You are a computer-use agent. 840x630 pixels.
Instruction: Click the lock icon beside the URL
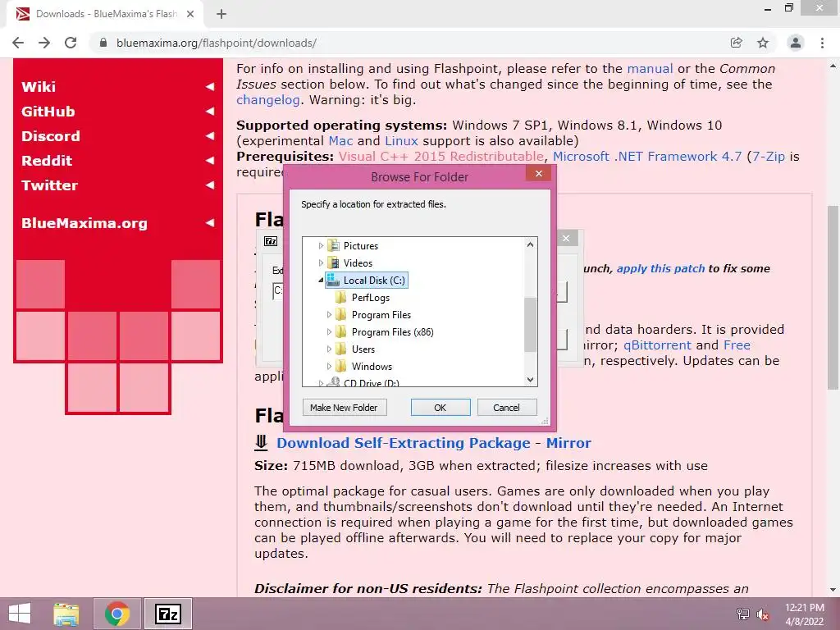coord(103,43)
